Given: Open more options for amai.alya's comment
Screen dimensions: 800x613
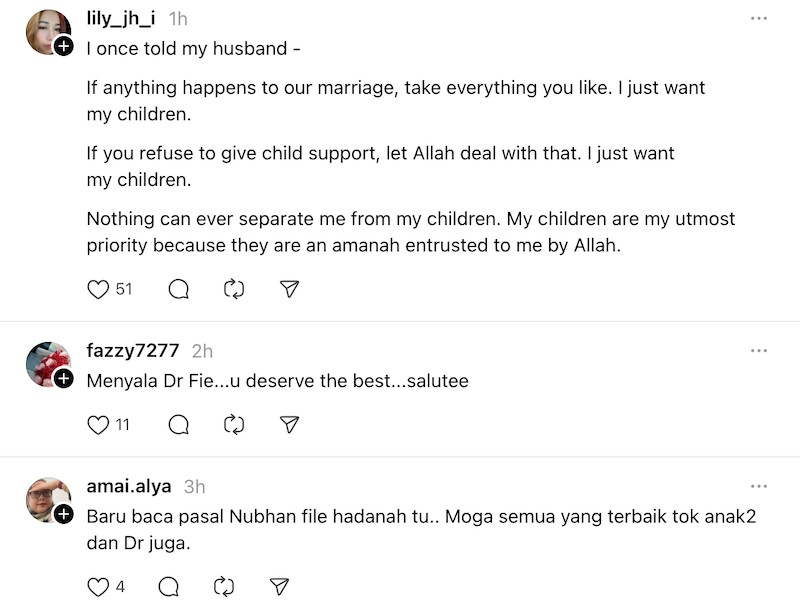Looking at the screenshot, I should click(759, 487).
